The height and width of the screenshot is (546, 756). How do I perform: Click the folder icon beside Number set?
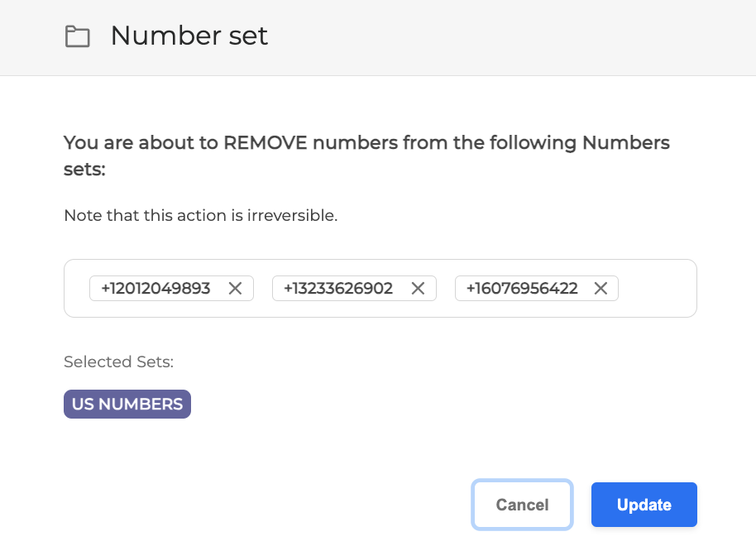[x=78, y=36]
